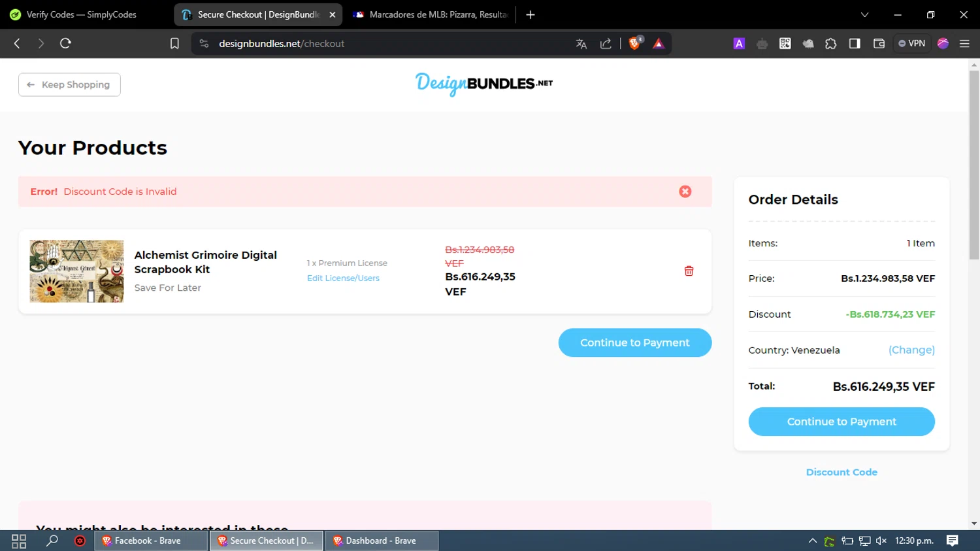Click the total Bs.616.249,35 VEF value
This screenshot has width=980, height=551.
[883, 386]
